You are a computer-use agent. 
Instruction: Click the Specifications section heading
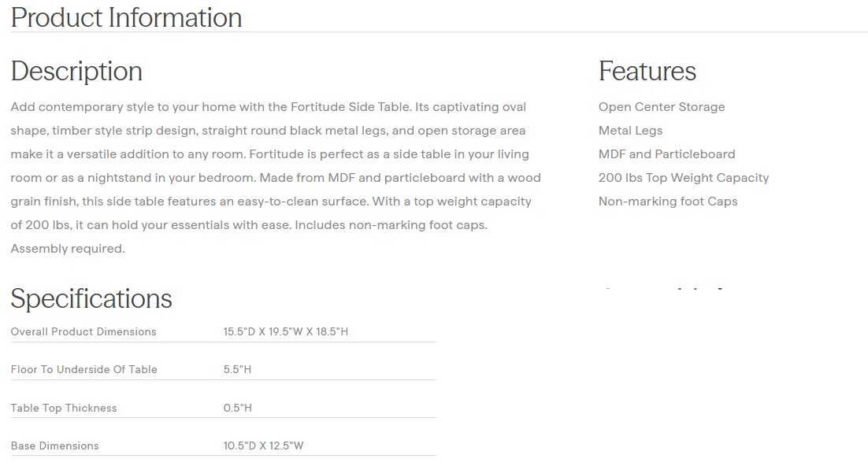[x=91, y=298]
